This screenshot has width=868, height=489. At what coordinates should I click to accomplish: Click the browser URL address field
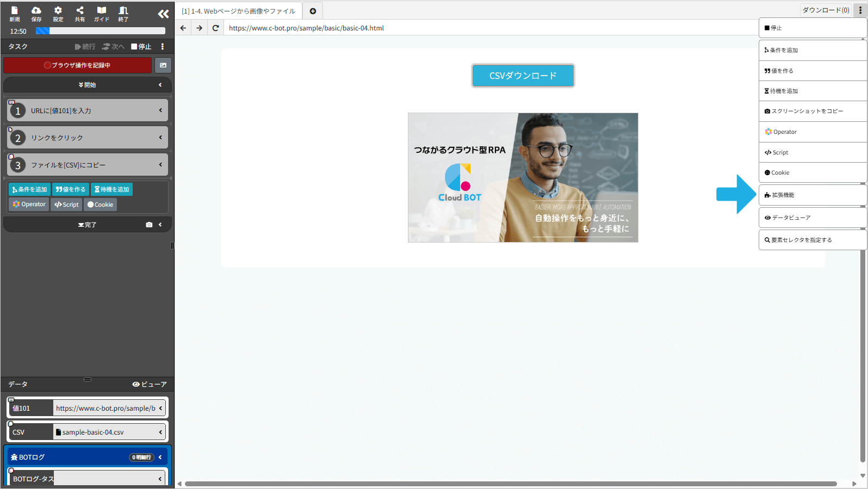492,28
